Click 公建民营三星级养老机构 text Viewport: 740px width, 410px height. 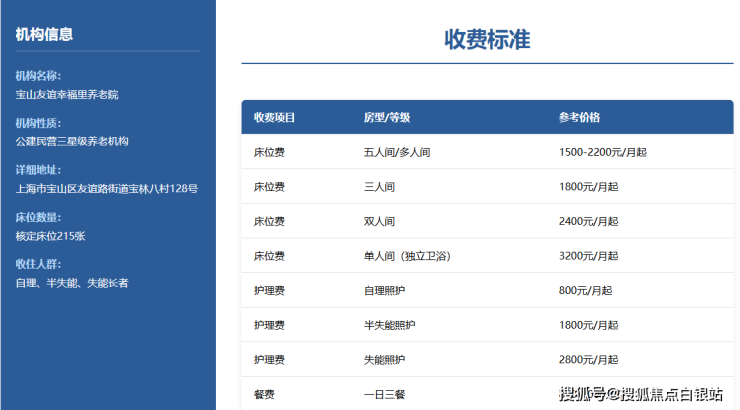point(72,142)
